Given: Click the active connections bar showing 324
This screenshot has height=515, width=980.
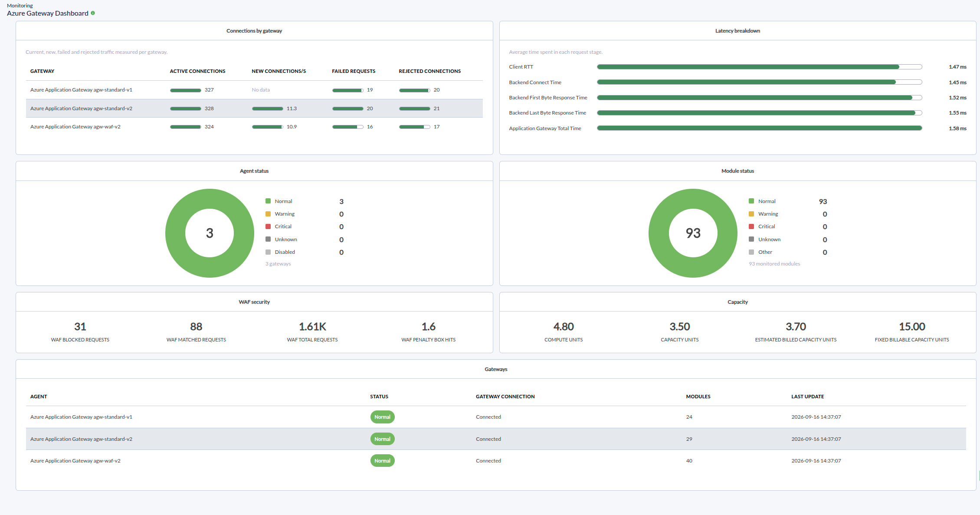Looking at the screenshot, I should pyautogui.click(x=185, y=127).
